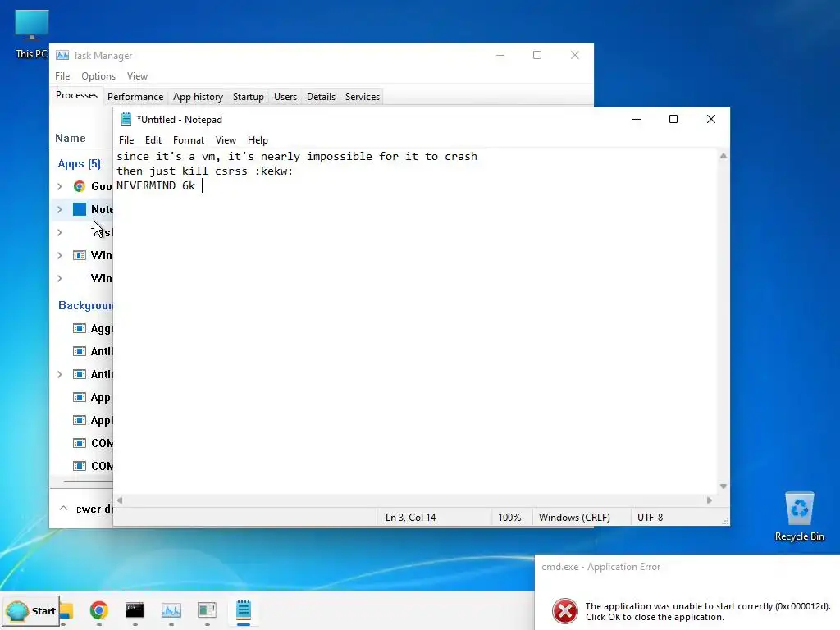This screenshot has width=840, height=630.
Task: Switch to Processes tab in Task Manager
Action: (x=76, y=95)
